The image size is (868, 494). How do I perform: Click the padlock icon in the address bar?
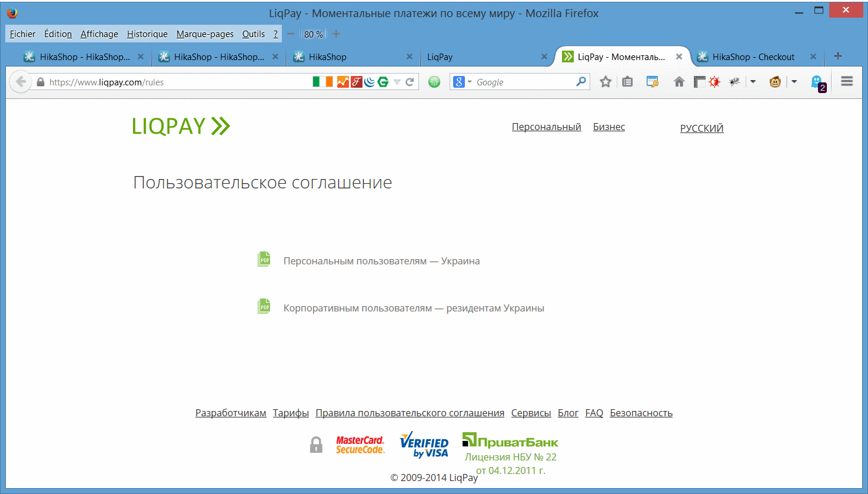tap(41, 82)
